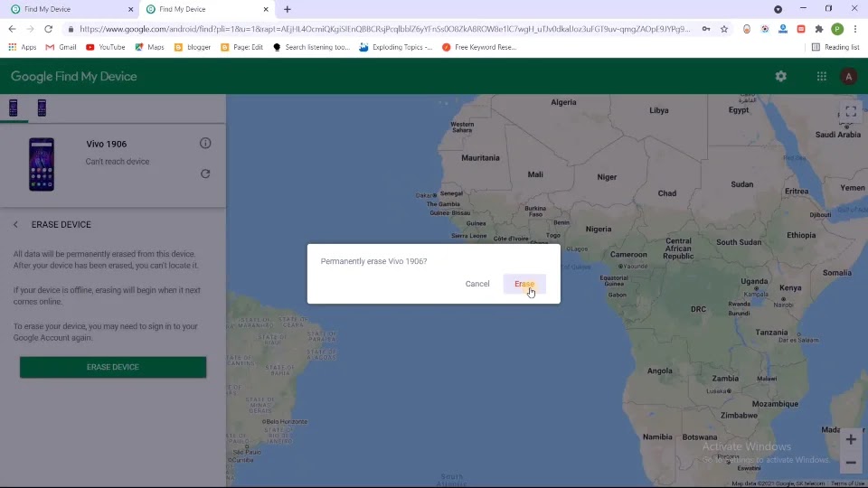Open Gmail bookmark
The width and height of the screenshot is (868, 488).
pos(61,47)
